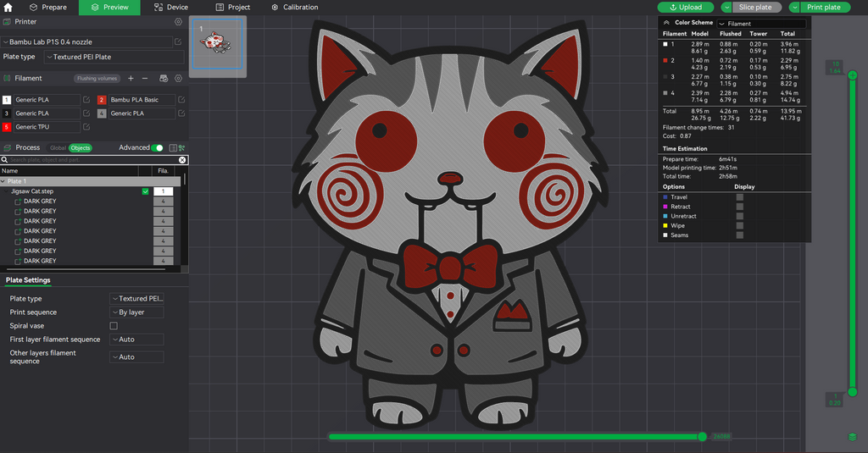868x453 pixels.
Task: Switch process scope to Global
Action: [x=58, y=147]
